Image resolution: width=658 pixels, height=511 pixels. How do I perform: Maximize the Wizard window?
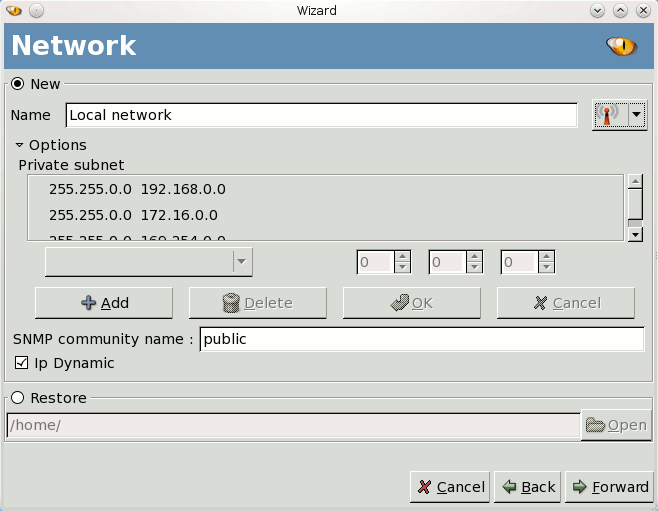620,10
